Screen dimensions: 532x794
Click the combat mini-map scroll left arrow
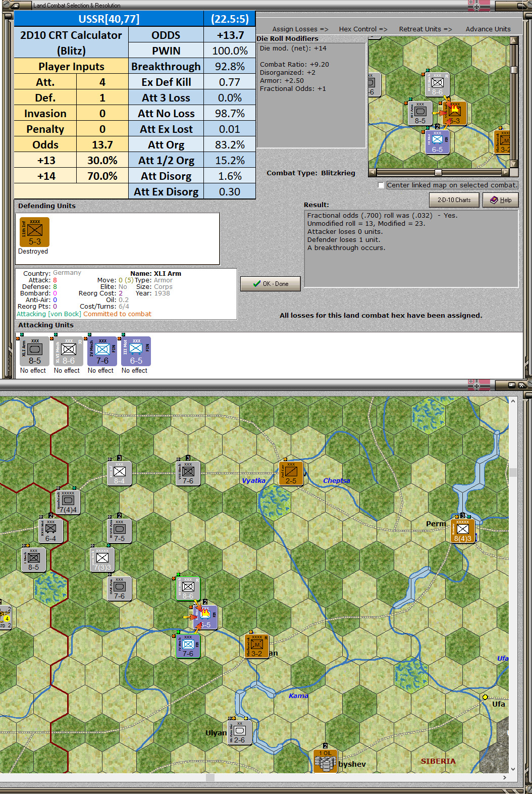click(373, 172)
